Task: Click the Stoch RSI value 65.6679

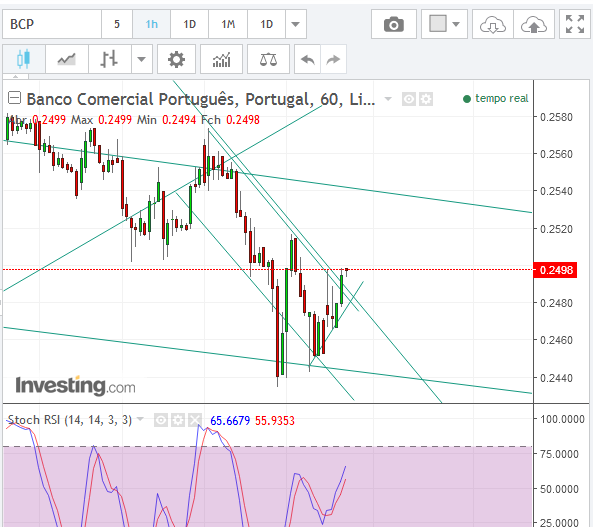Action: [x=230, y=421]
